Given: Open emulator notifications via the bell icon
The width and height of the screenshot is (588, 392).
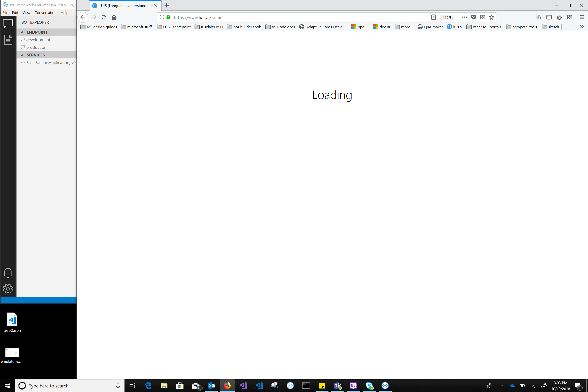Looking at the screenshot, I should [x=8, y=273].
